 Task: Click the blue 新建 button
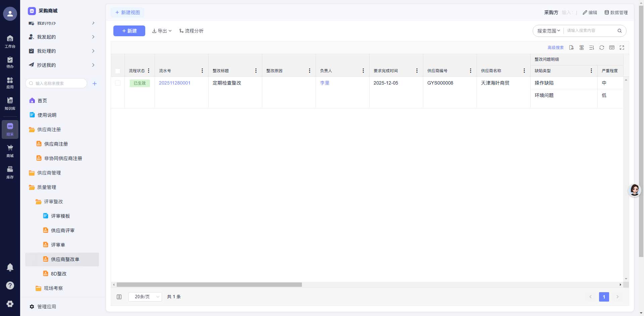click(x=129, y=31)
